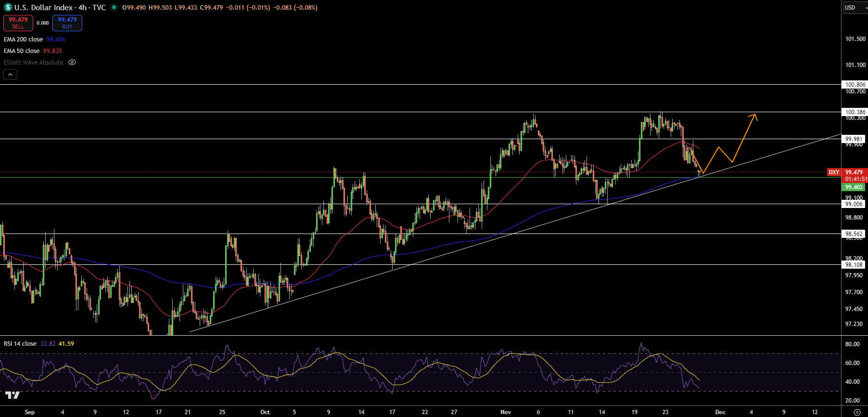
Task: Click the 100.806 horizontal line price label
Action: pyautogui.click(x=855, y=85)
